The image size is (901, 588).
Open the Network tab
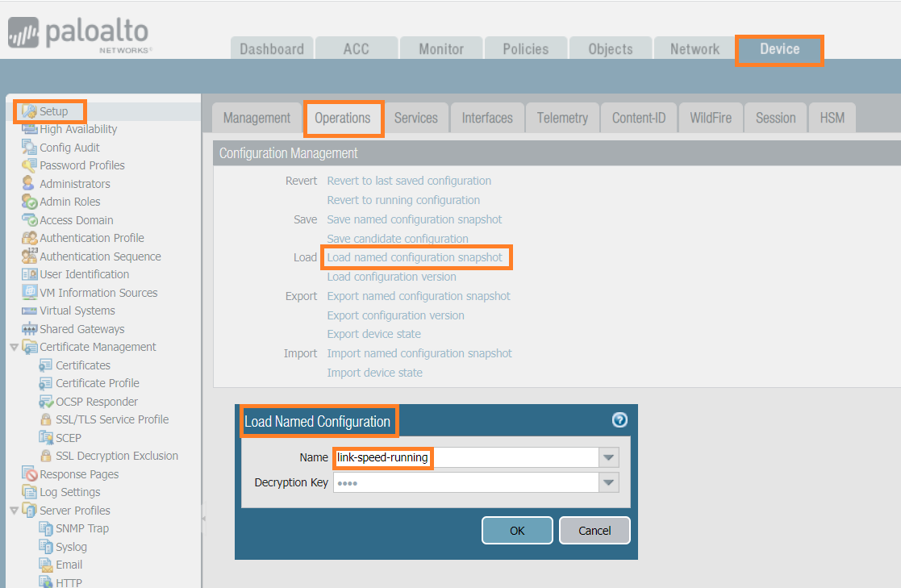click(x=694, y=48)
